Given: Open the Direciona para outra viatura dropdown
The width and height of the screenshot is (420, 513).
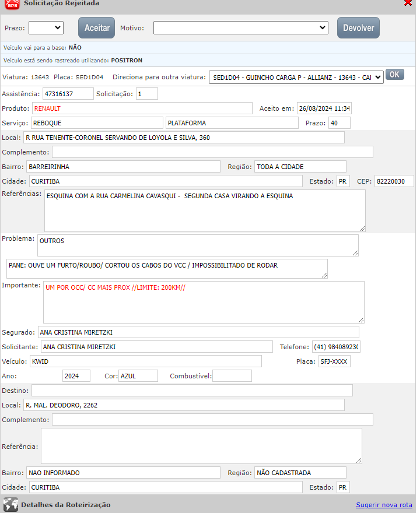Looking at the screenshot, I should pyautogui.click(x=296, y=77).
